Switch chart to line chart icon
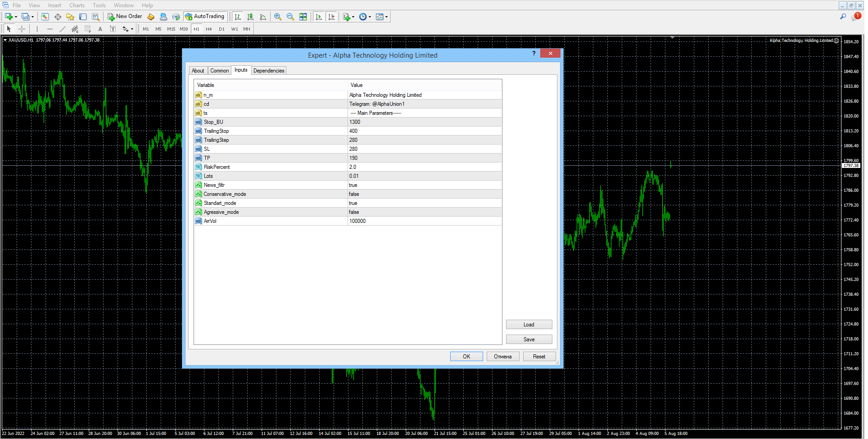Viewport: 868px width, 439px height. pos(263,17)
